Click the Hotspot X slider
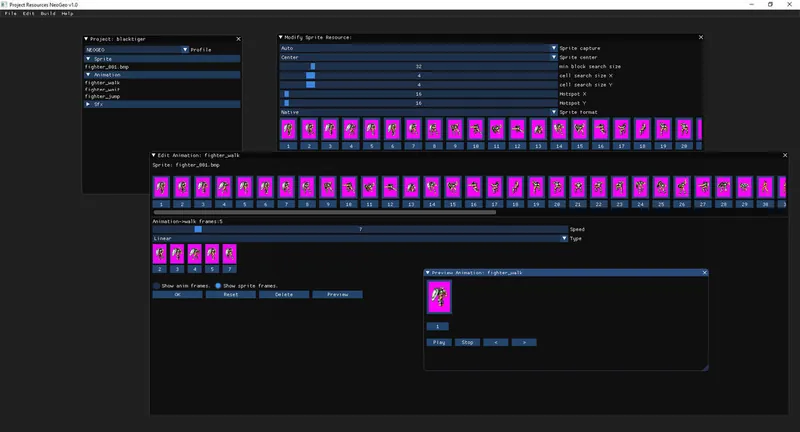The width and height of the screenshot is (800, 432). [418, 94]
